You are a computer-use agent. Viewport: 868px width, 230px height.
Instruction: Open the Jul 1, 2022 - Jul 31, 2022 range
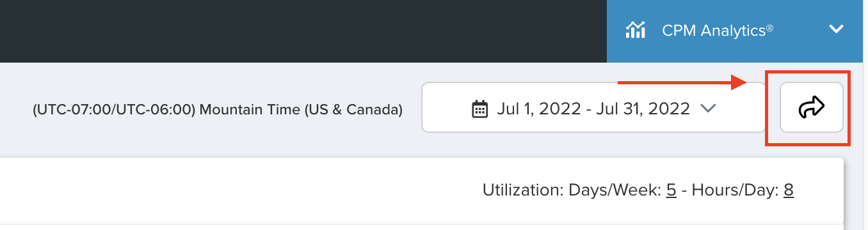point(593,109)
